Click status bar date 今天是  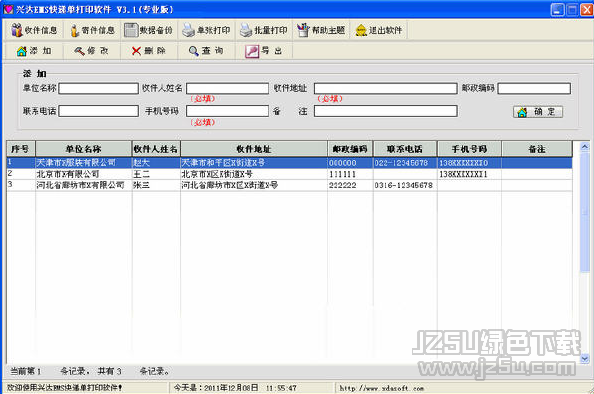(235, 388)
